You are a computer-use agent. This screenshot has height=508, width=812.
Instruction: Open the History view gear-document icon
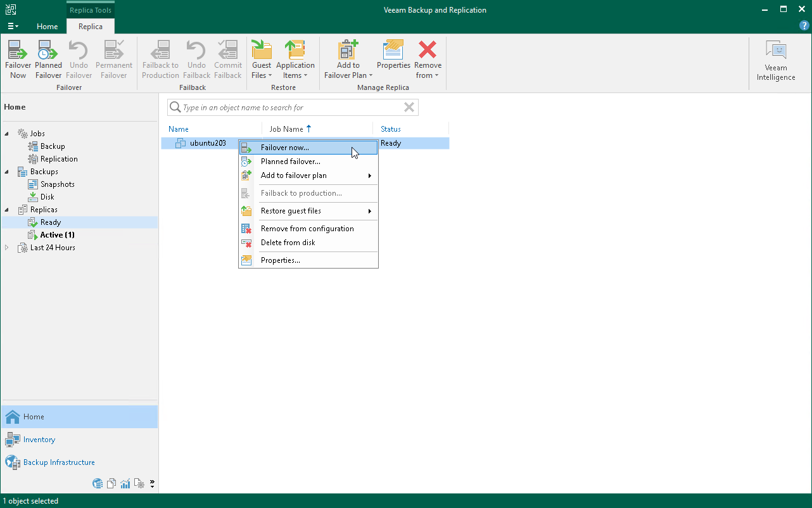tap(139, 484)
